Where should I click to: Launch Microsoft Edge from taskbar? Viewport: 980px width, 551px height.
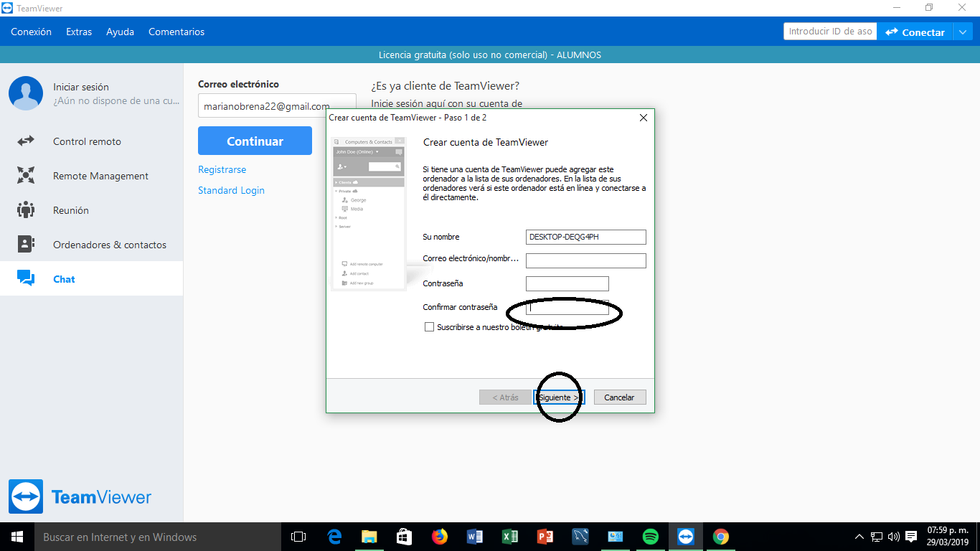point(334,537)
